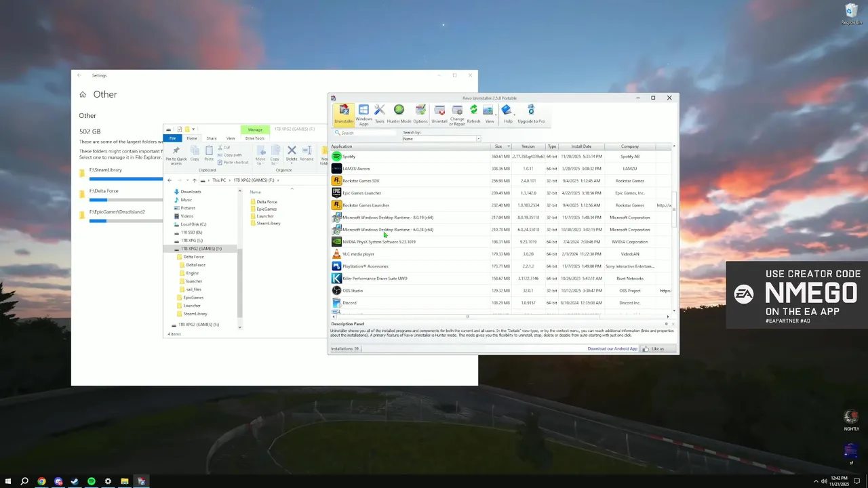Open the Windows Start menu
This screenshot has height=488, width=868.
coord(8,481)
